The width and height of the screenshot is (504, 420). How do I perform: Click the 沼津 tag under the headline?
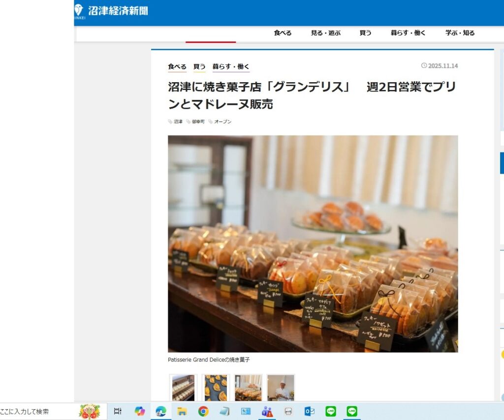point(178,121)
